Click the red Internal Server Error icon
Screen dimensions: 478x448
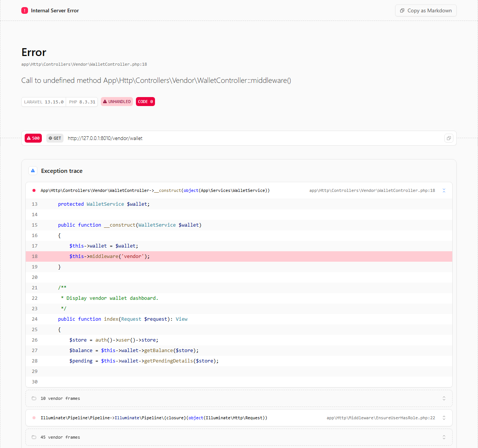[25, 10]
